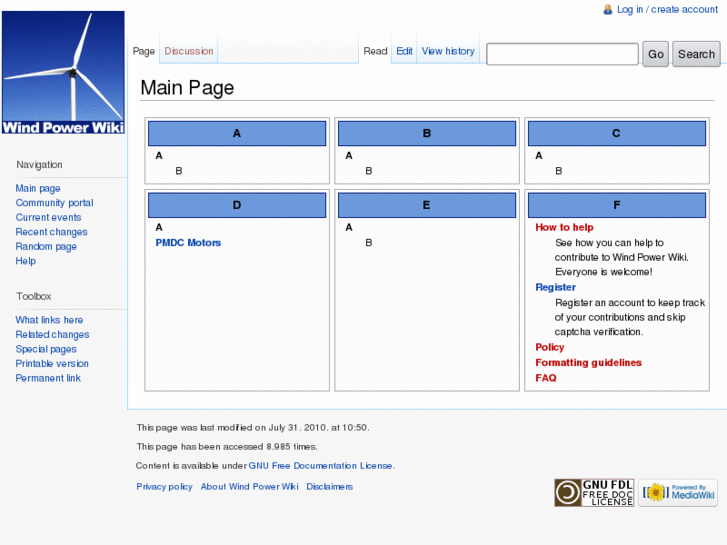Open the FAQ link

coord(546,378)
